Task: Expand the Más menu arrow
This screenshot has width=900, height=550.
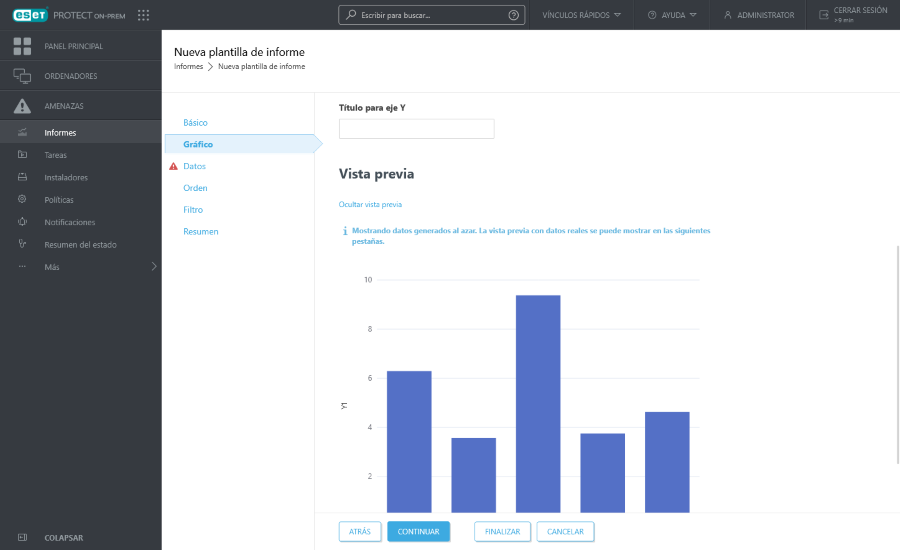Action: coord(153,266)
